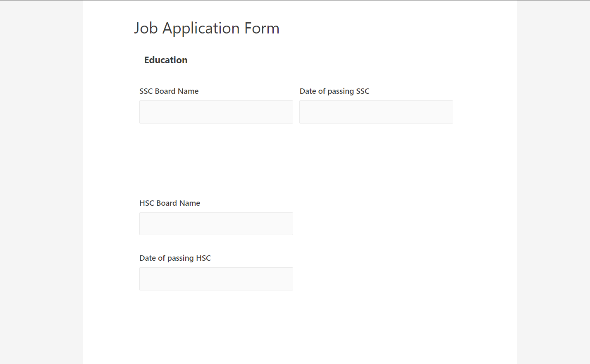Select the label text above the HSC board field
The image size is (590, 364).
[170, 203]
